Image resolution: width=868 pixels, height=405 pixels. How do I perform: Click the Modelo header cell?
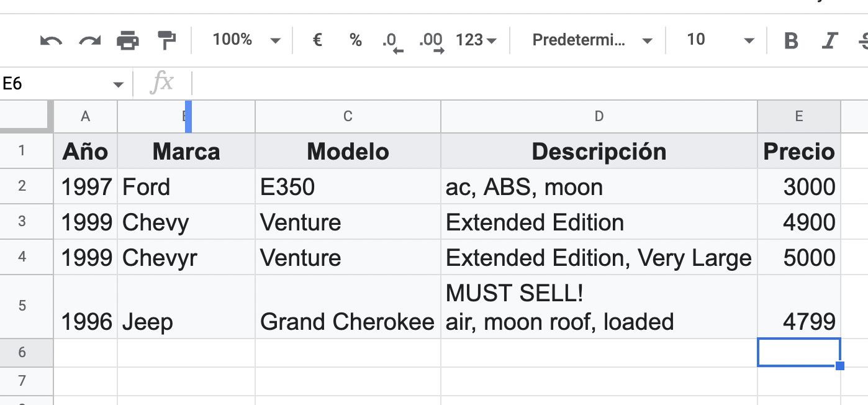pyautogui.click(x=348, y=151)
